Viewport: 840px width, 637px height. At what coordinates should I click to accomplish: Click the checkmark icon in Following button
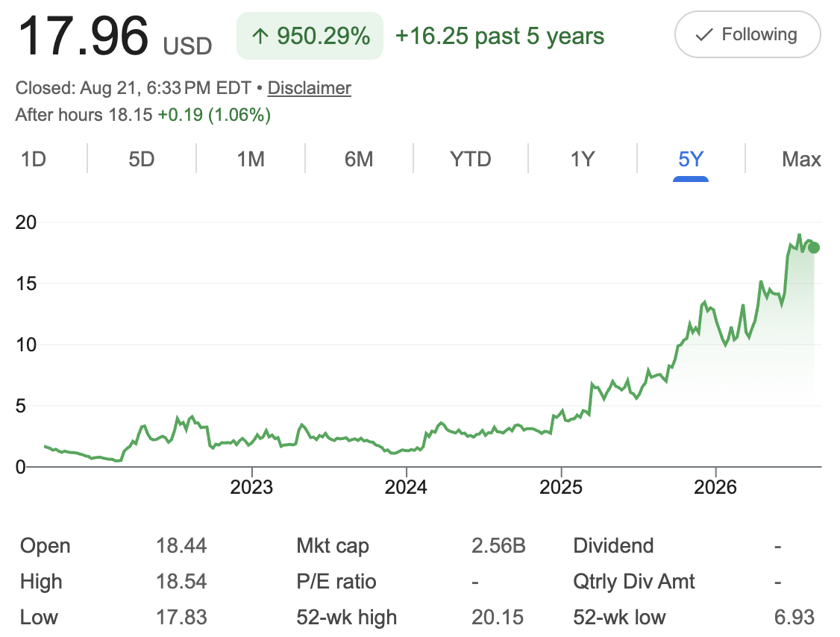point(704,35)
